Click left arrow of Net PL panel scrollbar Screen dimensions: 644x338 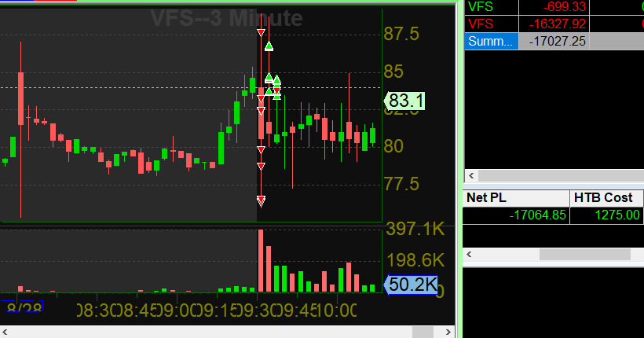click(x=469, y=255)
